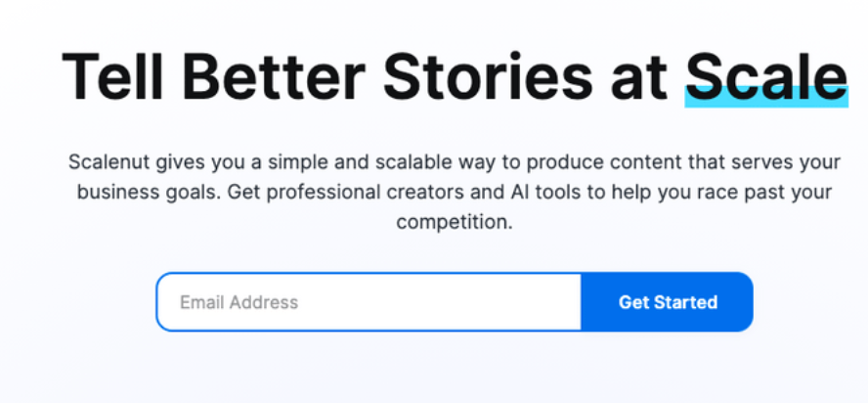Click the word "Scalenut" in the description
Image resolution: width=868 pixels, height=403 pixels.
point(106,161)
